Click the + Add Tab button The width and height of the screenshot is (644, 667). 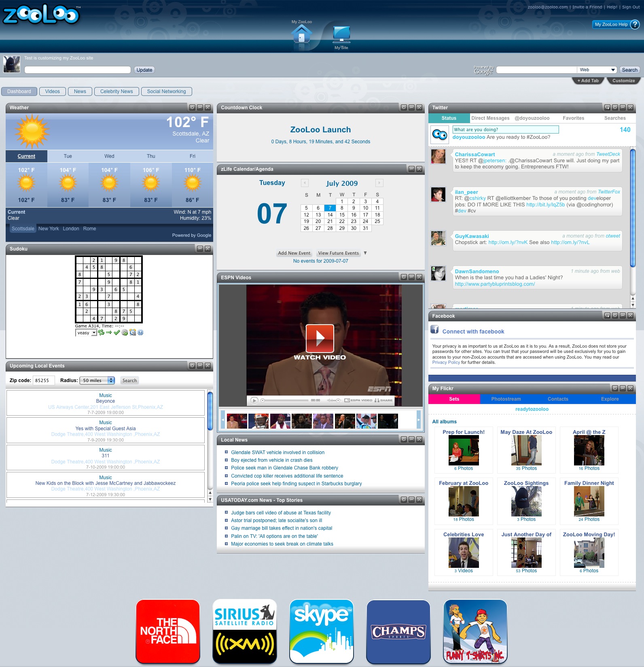tap(588, 81)
